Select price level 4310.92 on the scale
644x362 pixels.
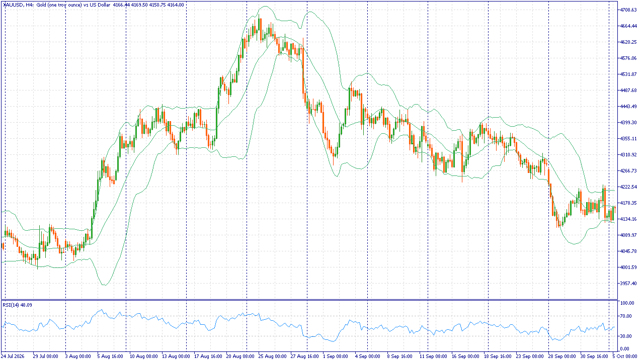629,154
